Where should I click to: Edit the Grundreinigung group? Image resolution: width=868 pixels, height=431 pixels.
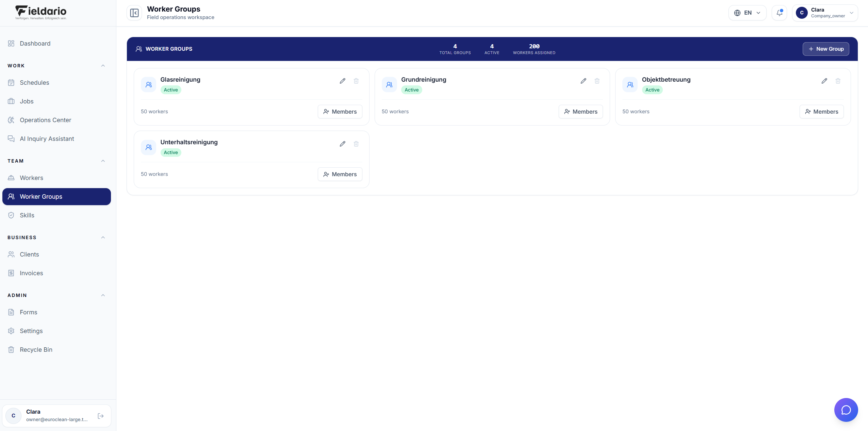[583, 81]
